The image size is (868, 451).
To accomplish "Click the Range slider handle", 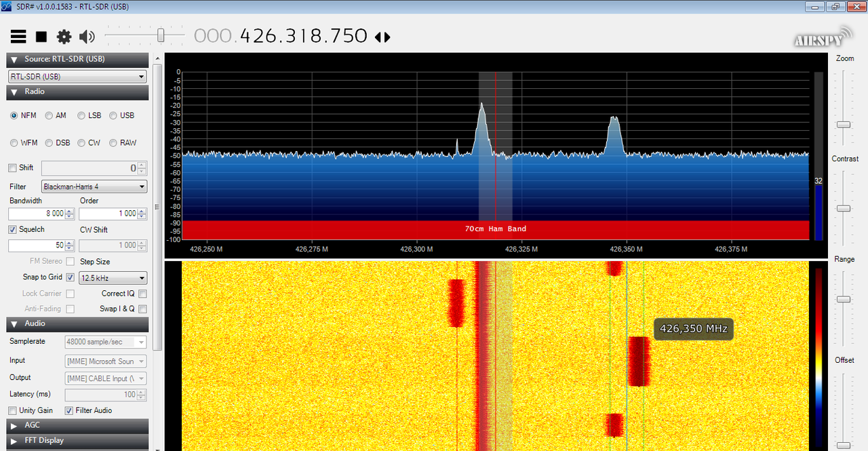I will point(844,299).
